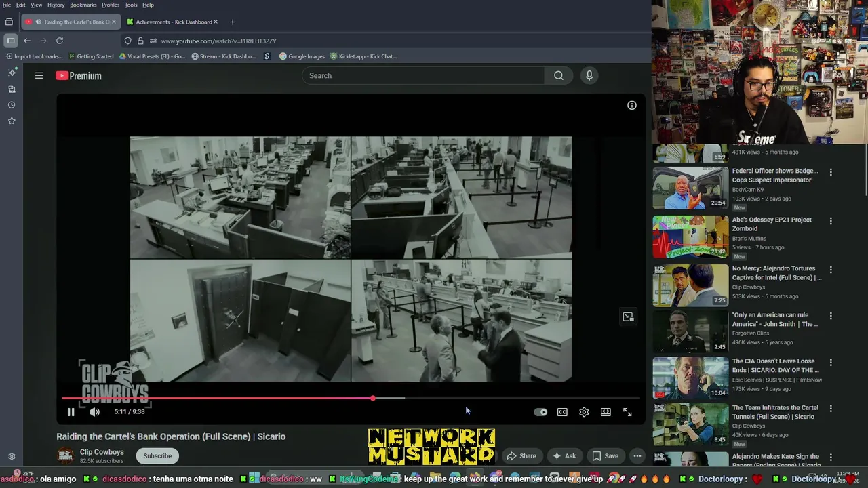Open options menu for Abe's Odessey EP21

pyautogui.click(x=831, y=221)
